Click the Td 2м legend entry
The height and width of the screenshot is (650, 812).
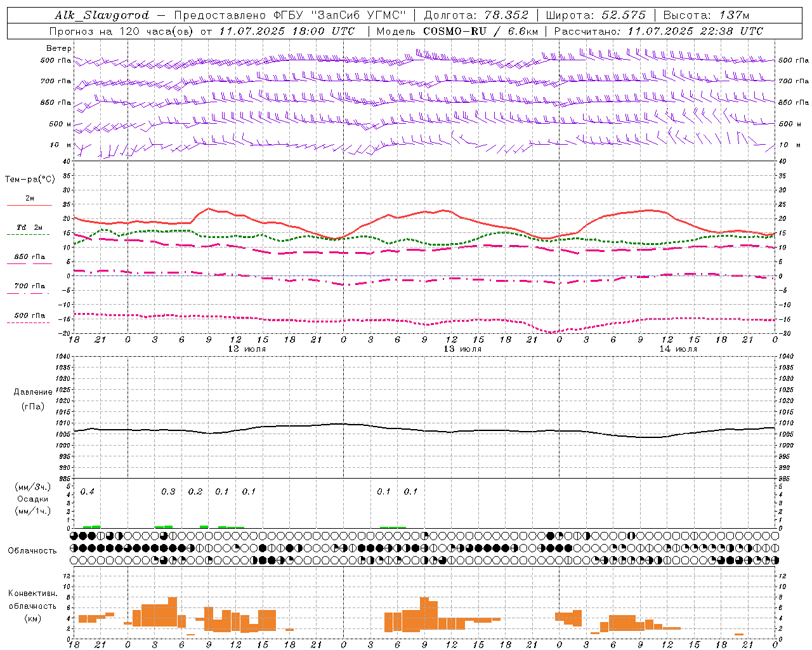[x=29, y=227]
